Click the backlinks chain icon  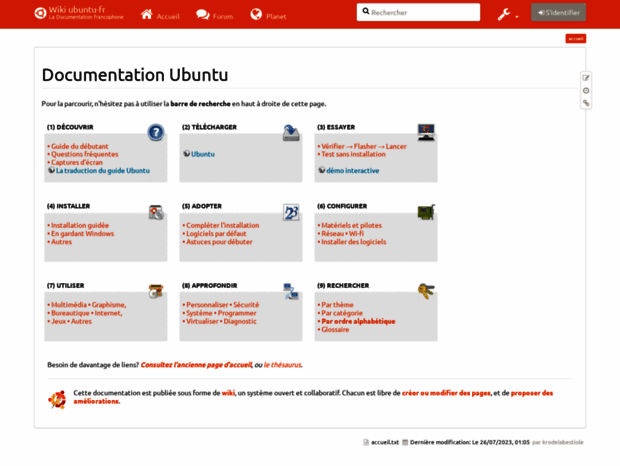click(586, 103)
